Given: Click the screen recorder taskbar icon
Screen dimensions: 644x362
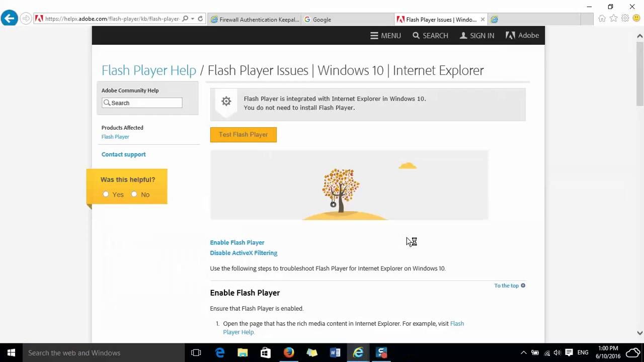Looking at the screenshot, I should (382, 353).
